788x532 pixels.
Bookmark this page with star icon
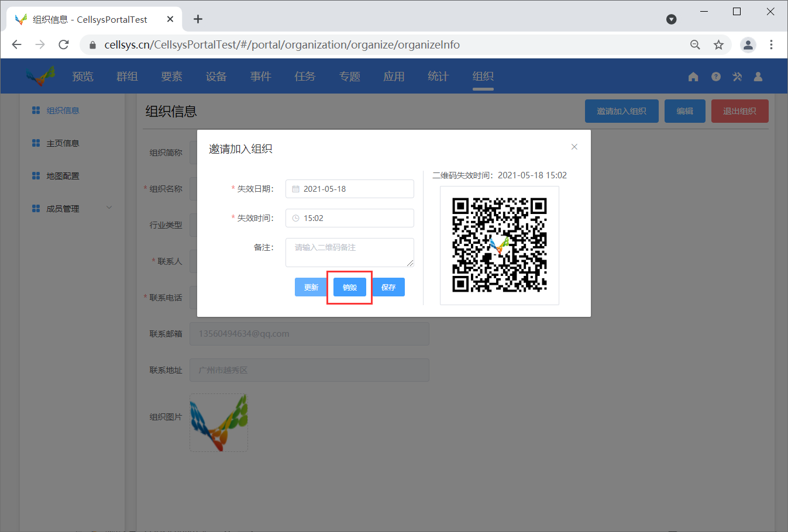tap(718, 44)
